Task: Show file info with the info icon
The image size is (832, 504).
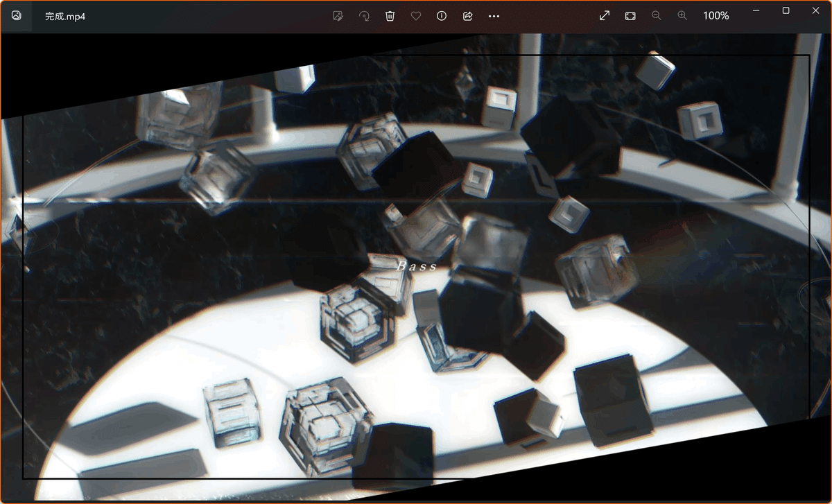Action: (442, 16)
